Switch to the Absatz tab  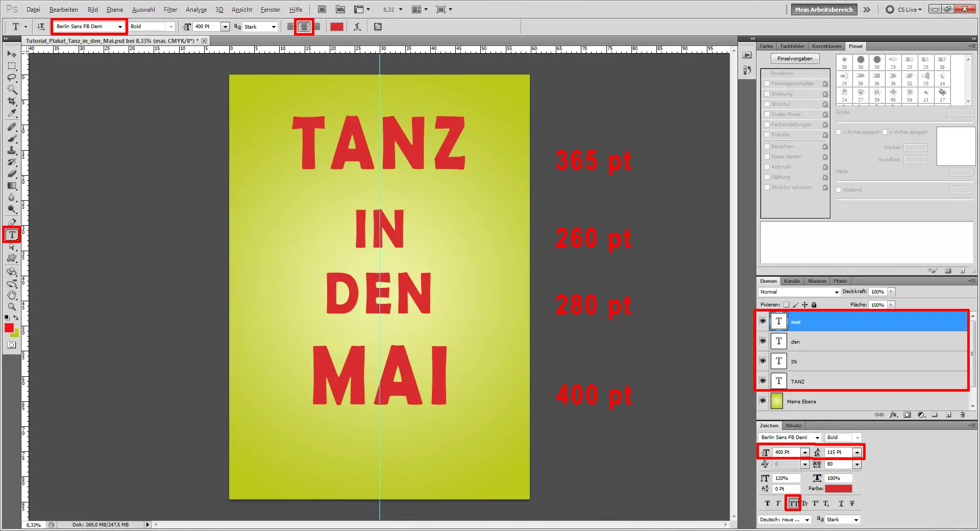(x=793, y=425)
